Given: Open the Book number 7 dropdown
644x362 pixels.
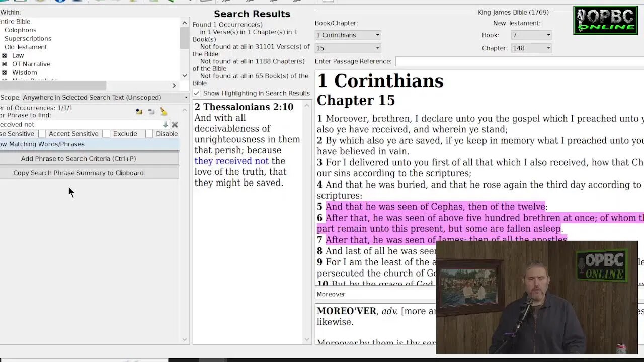Looking at the screenshot, I should (x=531, y=35).
